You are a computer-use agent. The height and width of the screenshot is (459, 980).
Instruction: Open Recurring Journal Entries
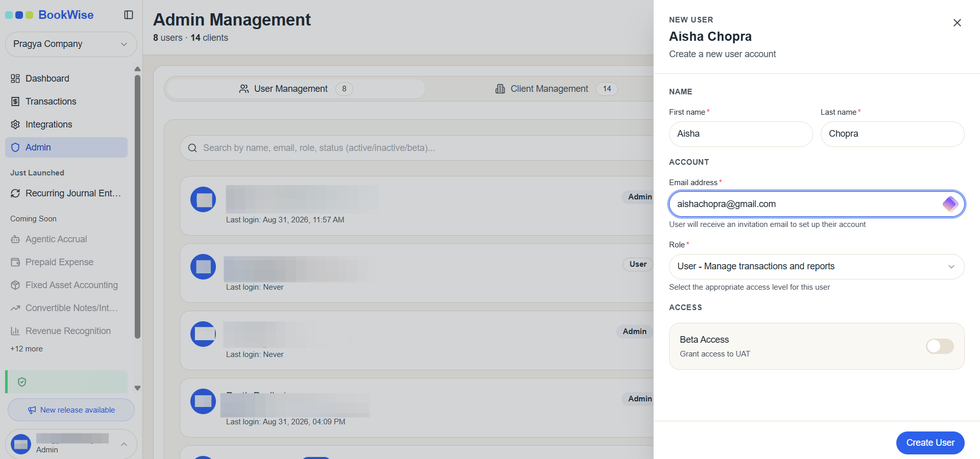(66, 193)
